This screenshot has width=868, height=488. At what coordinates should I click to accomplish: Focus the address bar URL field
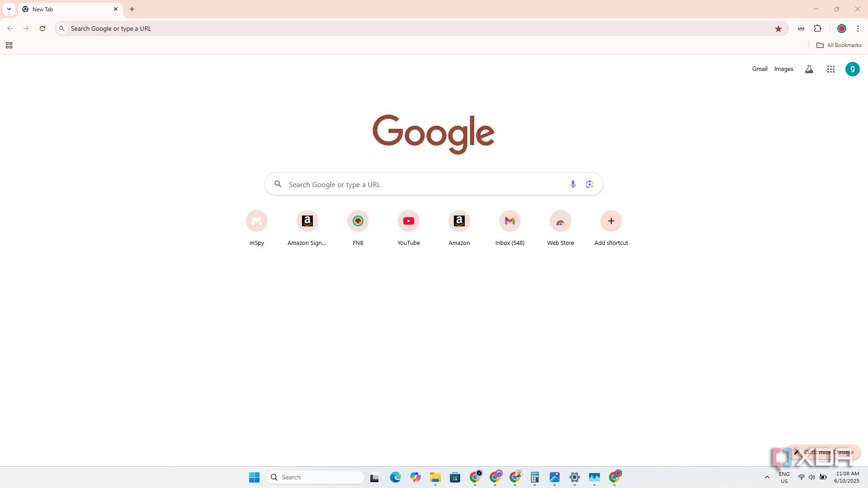coord(420,28)
